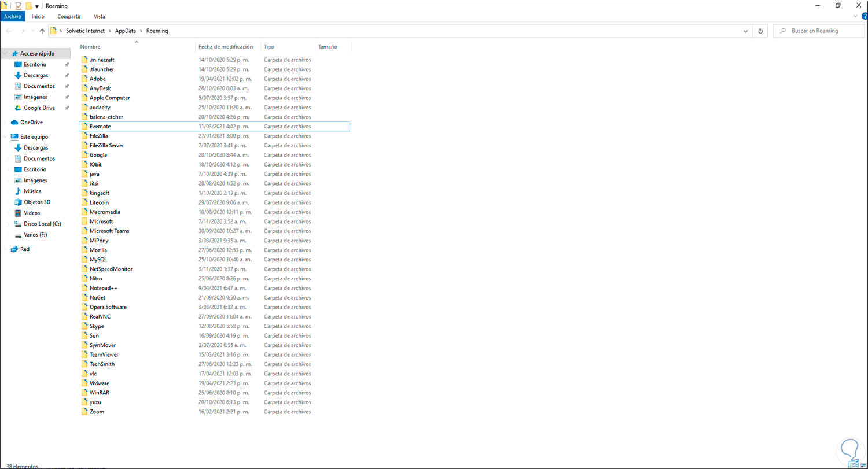Go forward with the forward arrow
This screenshot has height=469, width=868.
click(22, 31)
